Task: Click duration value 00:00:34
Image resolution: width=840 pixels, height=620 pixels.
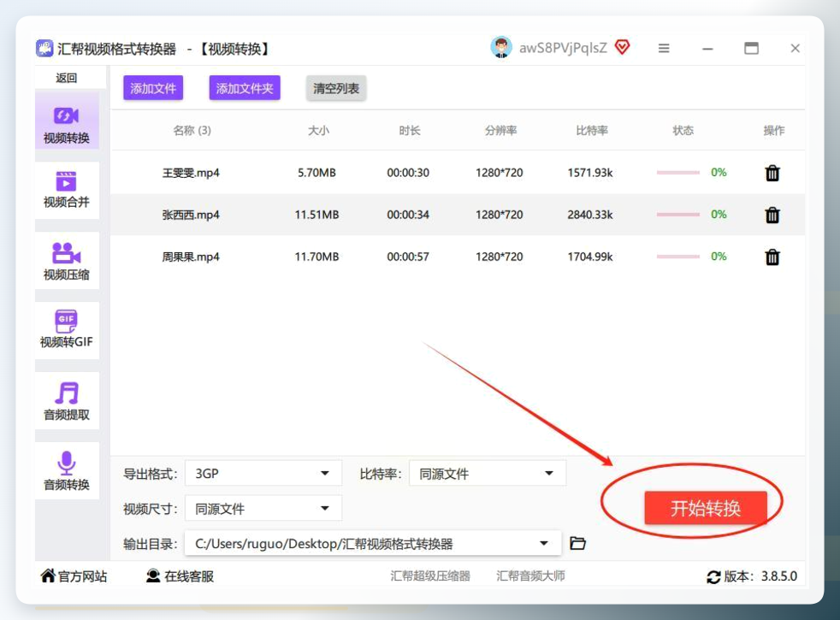Action: (x=408, y=215)
